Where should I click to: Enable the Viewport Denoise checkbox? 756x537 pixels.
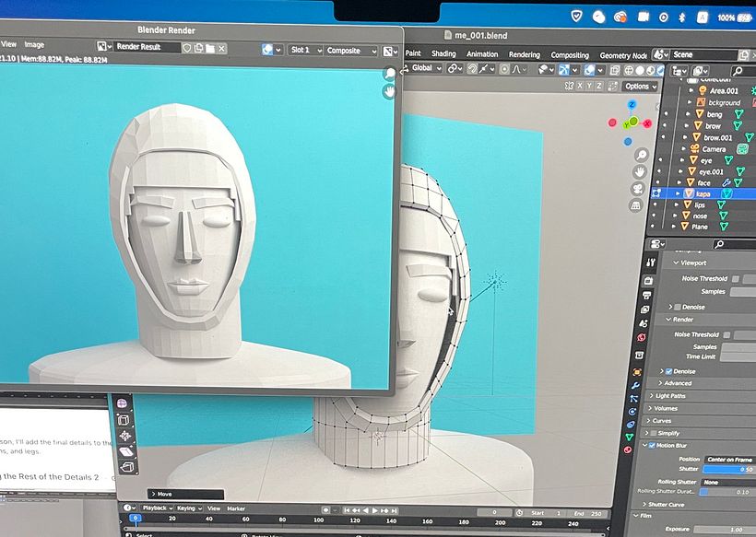678,307
